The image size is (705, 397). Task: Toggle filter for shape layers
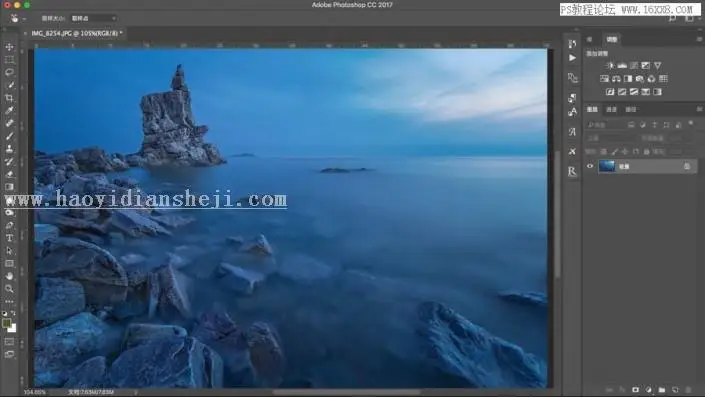pos(666,125)
